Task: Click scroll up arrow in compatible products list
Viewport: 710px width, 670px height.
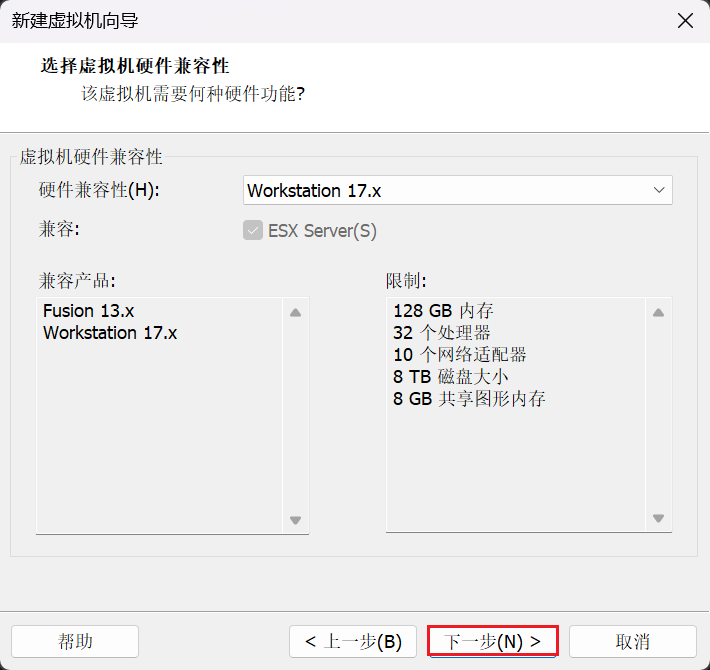Action: pyautogui.click(x=295, y=312)
